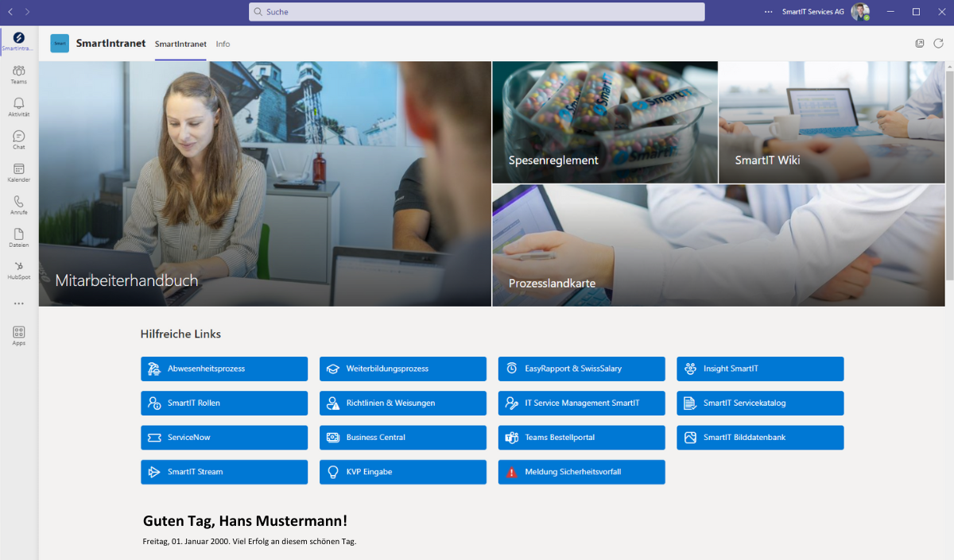Open the SmartIT Rollen link
954x560 pixels.
tap(224, 403)
